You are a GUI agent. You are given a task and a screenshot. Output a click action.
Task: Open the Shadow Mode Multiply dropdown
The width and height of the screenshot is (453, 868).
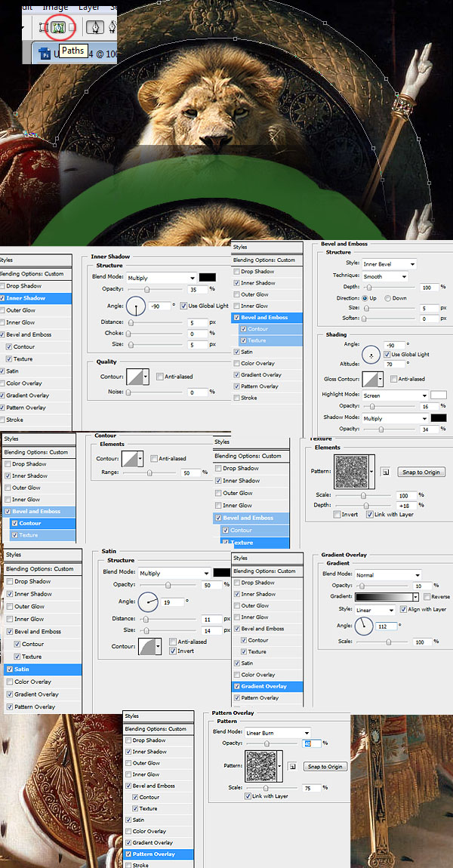click(x=395, y=419)
